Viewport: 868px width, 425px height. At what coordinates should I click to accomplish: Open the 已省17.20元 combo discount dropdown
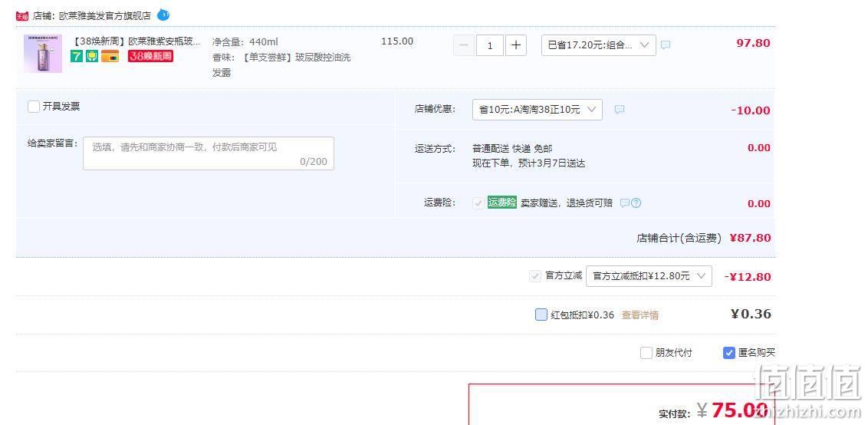(598, 45)
